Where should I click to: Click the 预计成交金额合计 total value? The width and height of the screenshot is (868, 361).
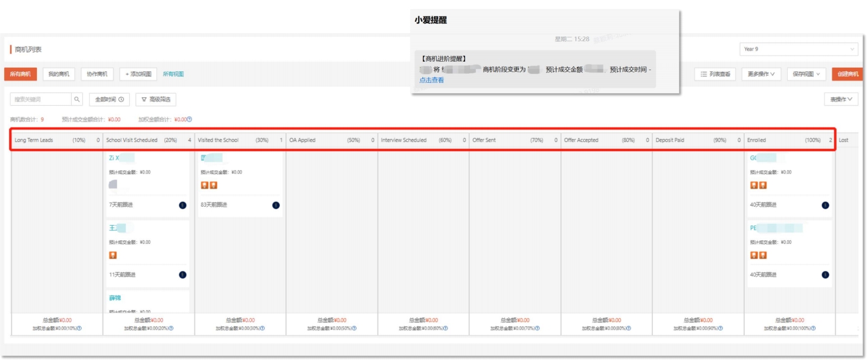point(91,120)
